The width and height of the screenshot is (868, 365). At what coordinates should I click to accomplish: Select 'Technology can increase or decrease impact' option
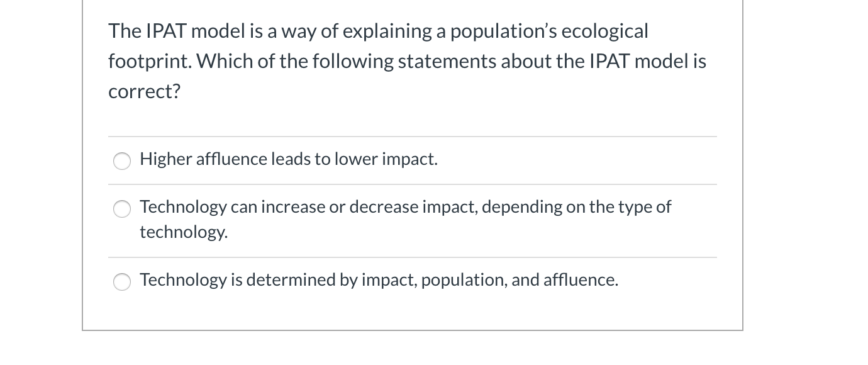(122, 209)
